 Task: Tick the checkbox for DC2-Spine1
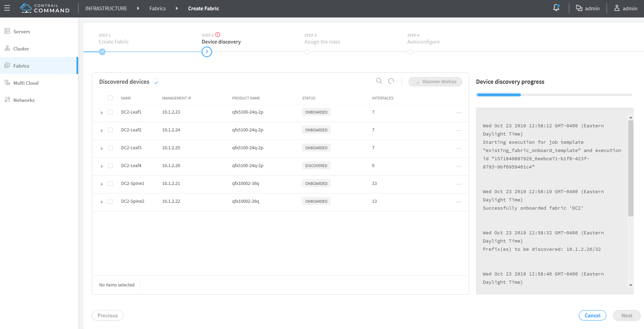(110, 184)
